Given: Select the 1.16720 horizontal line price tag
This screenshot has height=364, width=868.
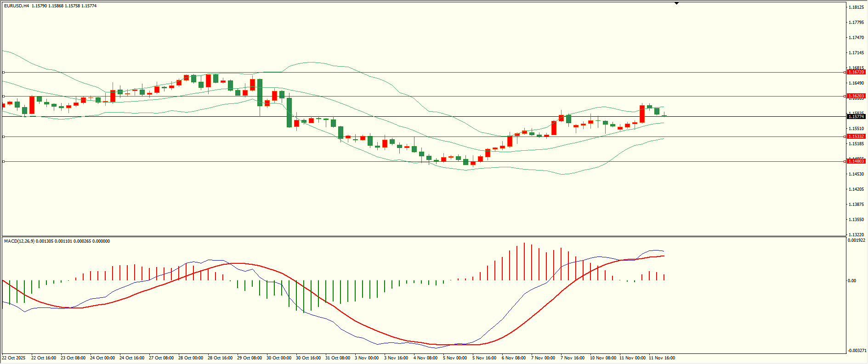Looking at the screenshot, I should pos(856,72).
